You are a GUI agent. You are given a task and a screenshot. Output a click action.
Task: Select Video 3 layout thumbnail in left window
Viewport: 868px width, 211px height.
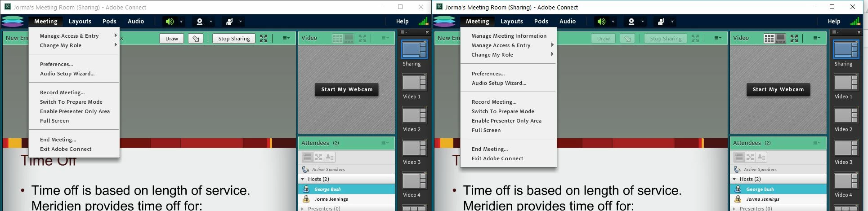click(x=414, y=148)
